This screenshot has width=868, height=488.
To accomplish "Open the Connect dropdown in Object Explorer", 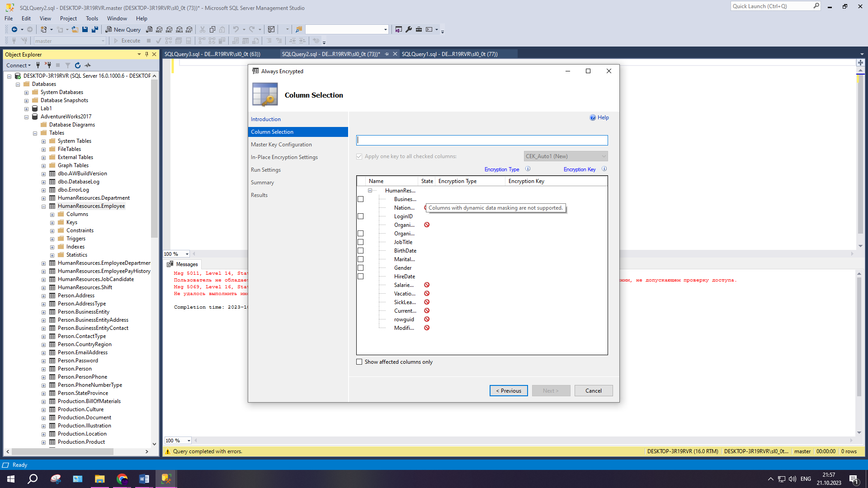I will pos(19,66).
